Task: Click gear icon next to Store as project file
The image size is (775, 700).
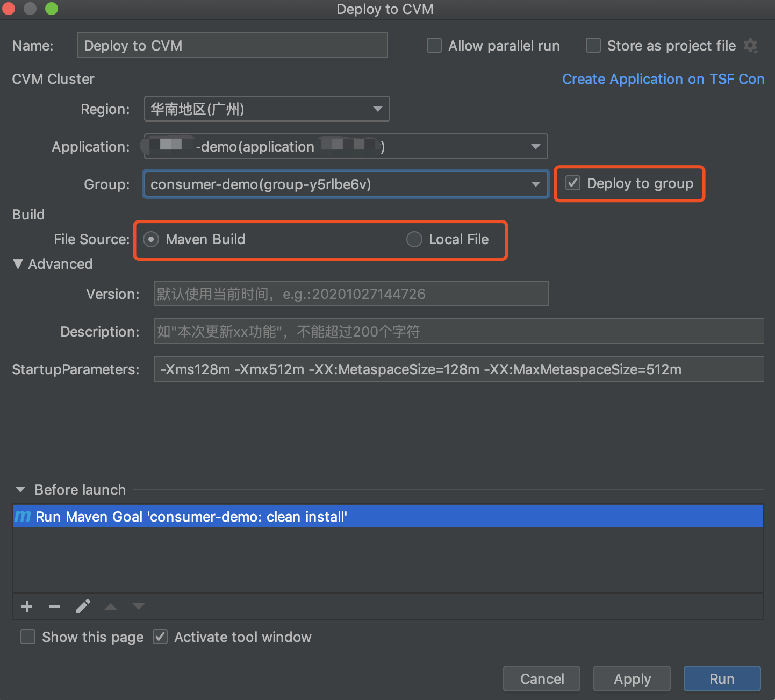Action: (751, 46)
